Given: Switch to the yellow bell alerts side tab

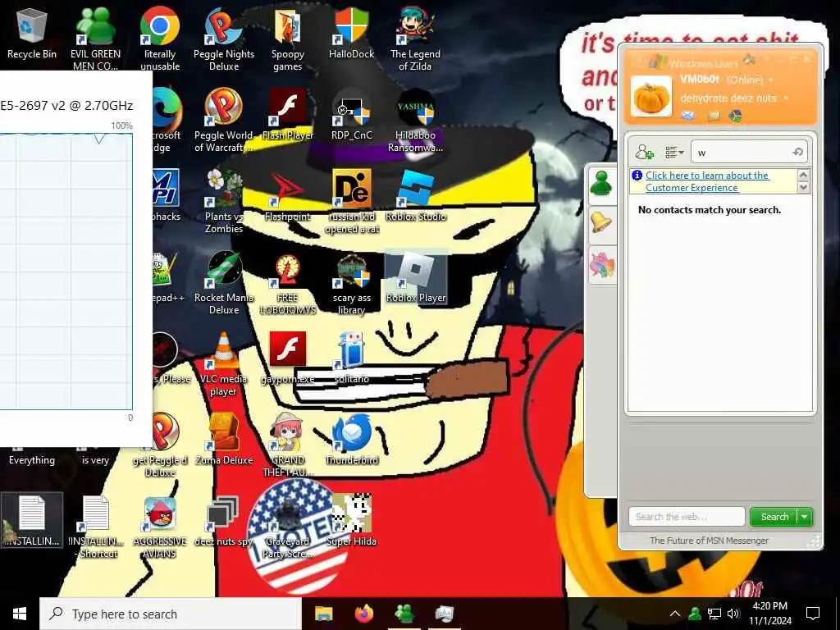Looking at the screenshot, I should [601, 223].
